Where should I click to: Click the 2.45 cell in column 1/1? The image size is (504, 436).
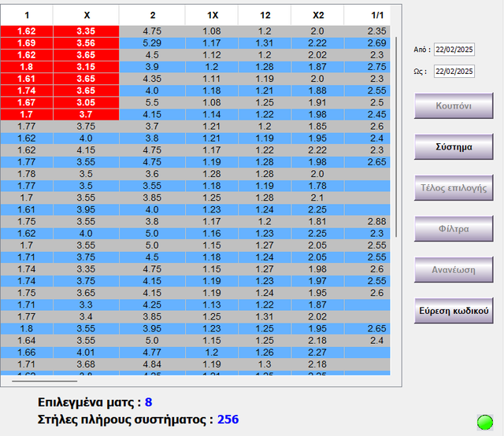pyautogui.click(x=368, y=114)
